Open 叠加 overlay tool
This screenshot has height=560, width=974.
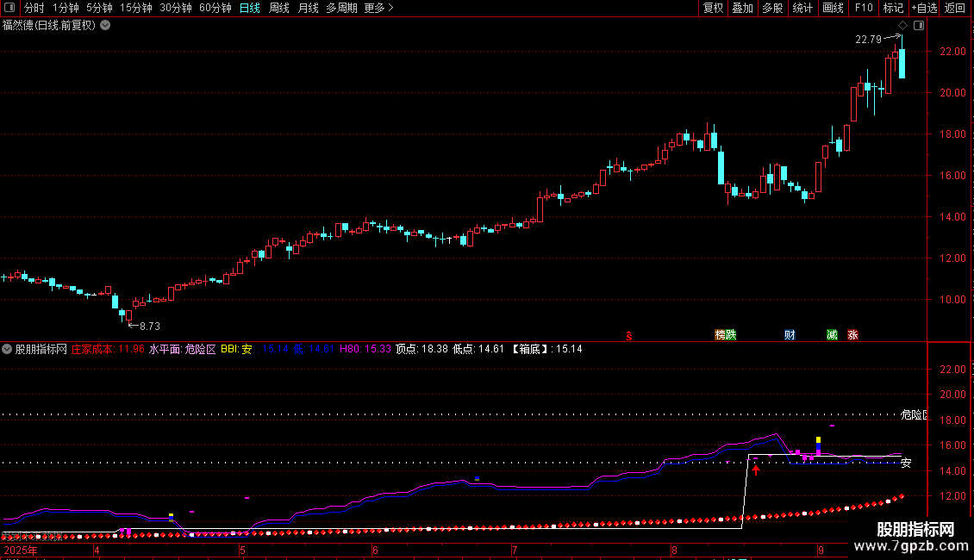742,8
